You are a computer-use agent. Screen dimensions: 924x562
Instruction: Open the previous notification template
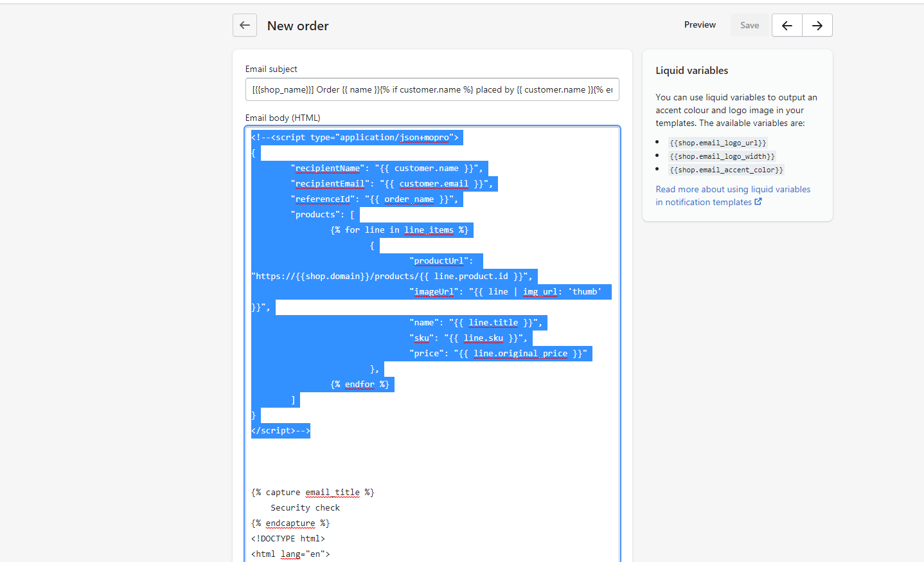[x=787, y=26]
